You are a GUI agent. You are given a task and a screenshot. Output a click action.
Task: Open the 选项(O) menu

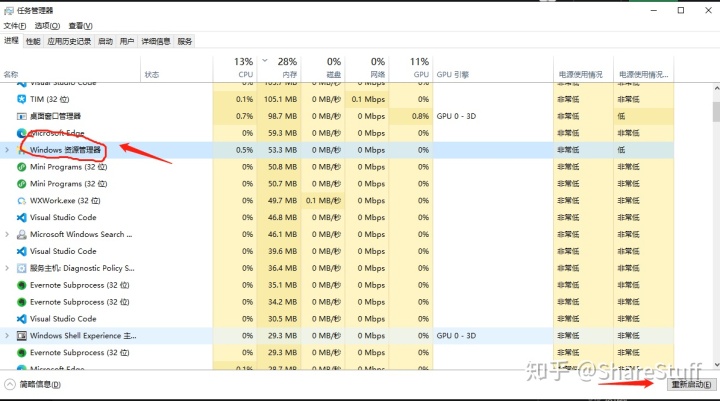point(47,26)
